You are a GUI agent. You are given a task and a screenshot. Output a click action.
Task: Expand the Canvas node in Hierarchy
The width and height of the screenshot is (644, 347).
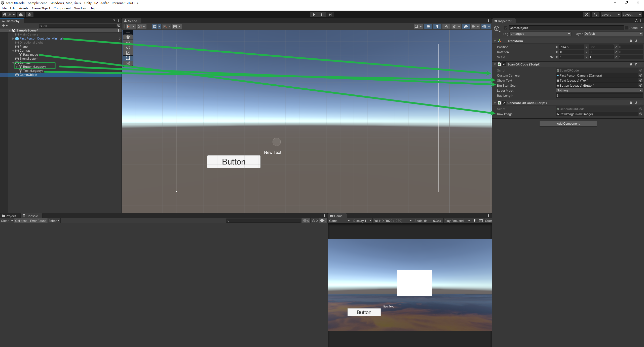(x=13, y=50)
